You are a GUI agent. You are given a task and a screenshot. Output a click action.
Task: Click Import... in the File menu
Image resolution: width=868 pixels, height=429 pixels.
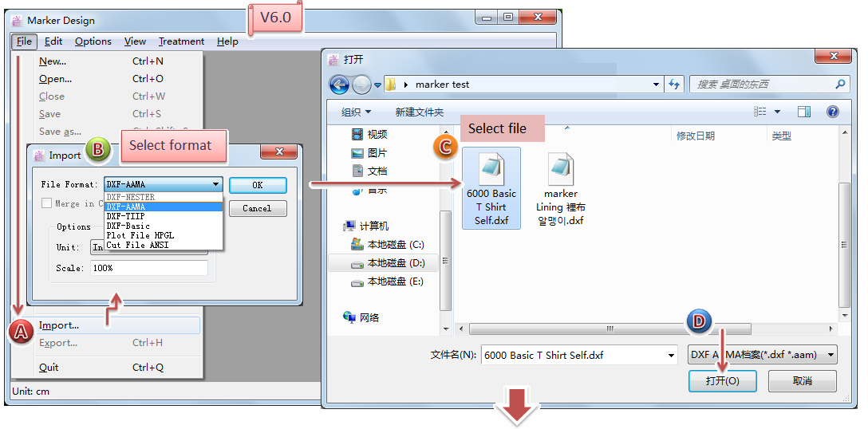click(59, 325)
